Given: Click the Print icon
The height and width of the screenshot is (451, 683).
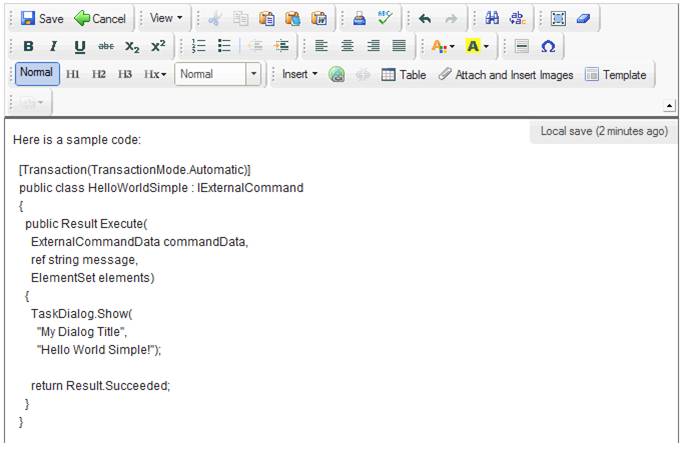Looking at the screenshot, I should click(359, 19).
